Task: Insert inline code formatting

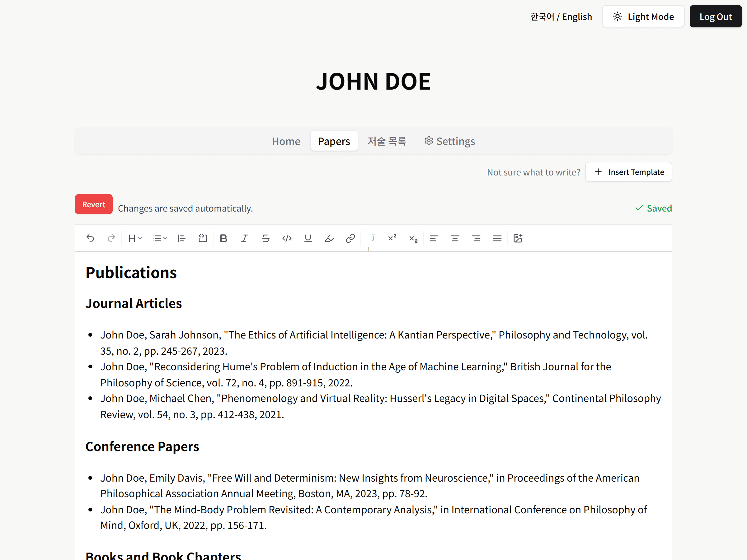Action: pos(287,238)
